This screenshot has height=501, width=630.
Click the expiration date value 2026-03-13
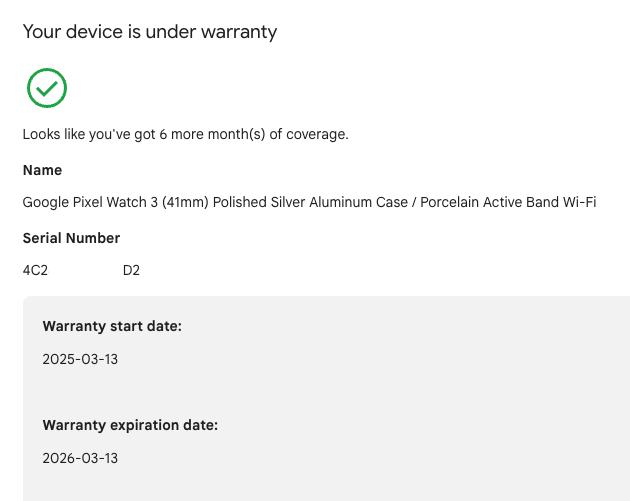click(x=80, y=458)
